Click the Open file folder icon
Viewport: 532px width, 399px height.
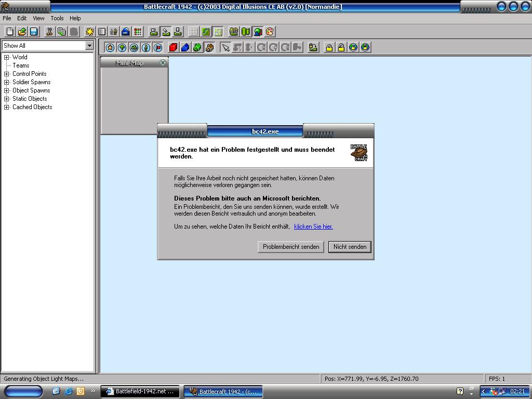[22, 32]
